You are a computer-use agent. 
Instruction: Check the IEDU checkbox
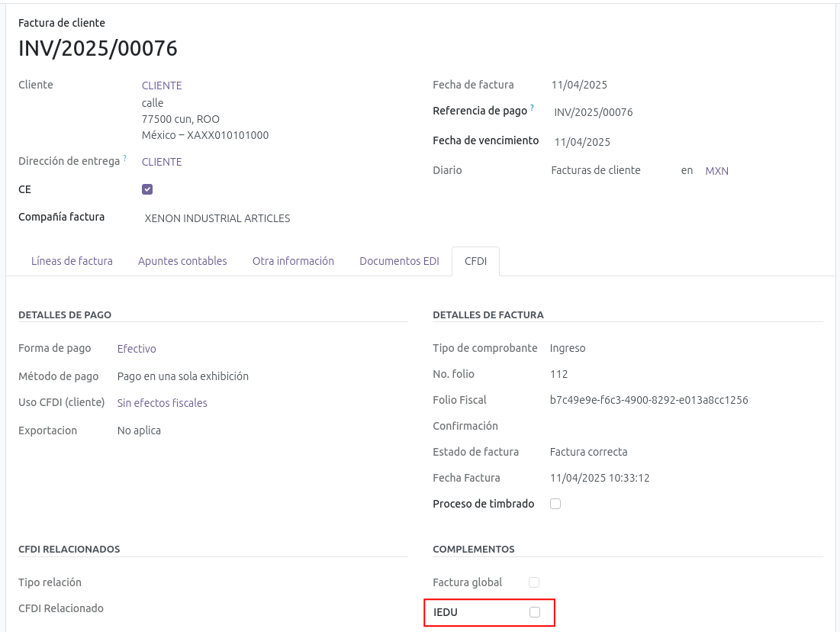pos(535,612)
